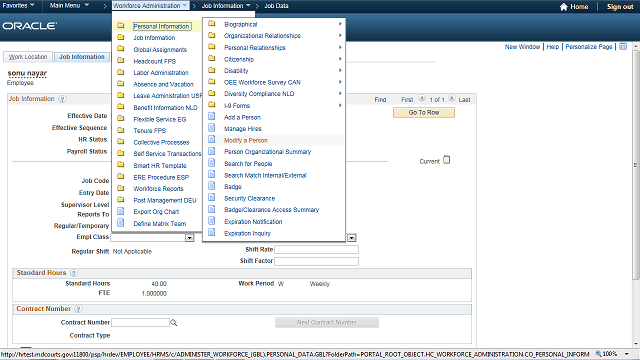Open Contract Number help question icon

coord(78,309)
